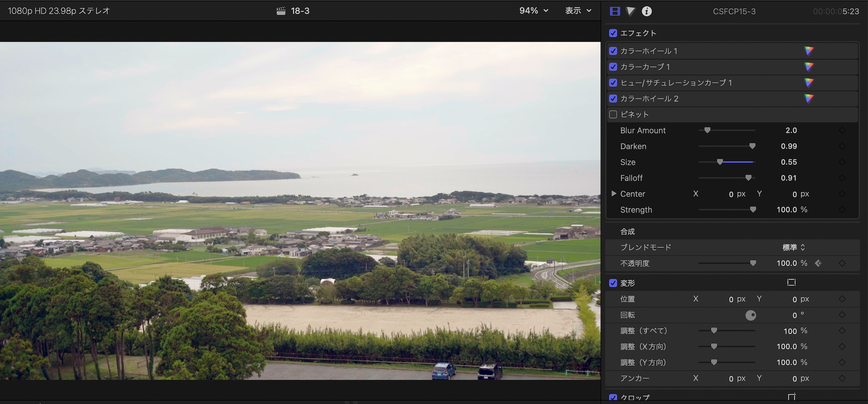Open the 94% zoom level dropdown
Image resolution: width=868 pixels, height=404 pixels.
(534, 11)
